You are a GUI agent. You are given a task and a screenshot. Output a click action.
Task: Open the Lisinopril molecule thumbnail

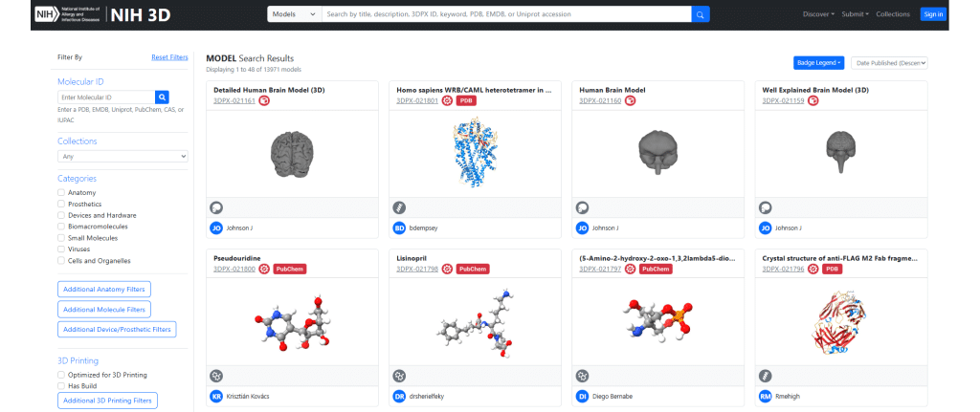point(475,321)
